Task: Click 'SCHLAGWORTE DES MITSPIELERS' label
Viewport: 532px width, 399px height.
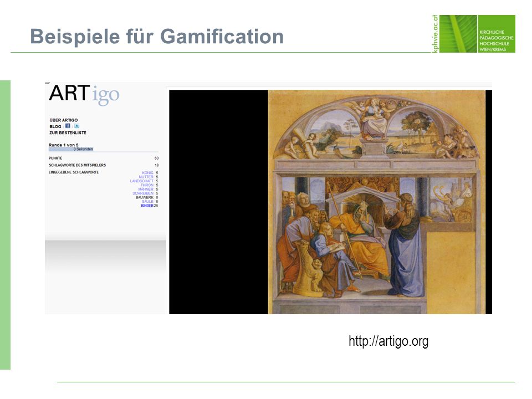Action: [x=78, y=165]
